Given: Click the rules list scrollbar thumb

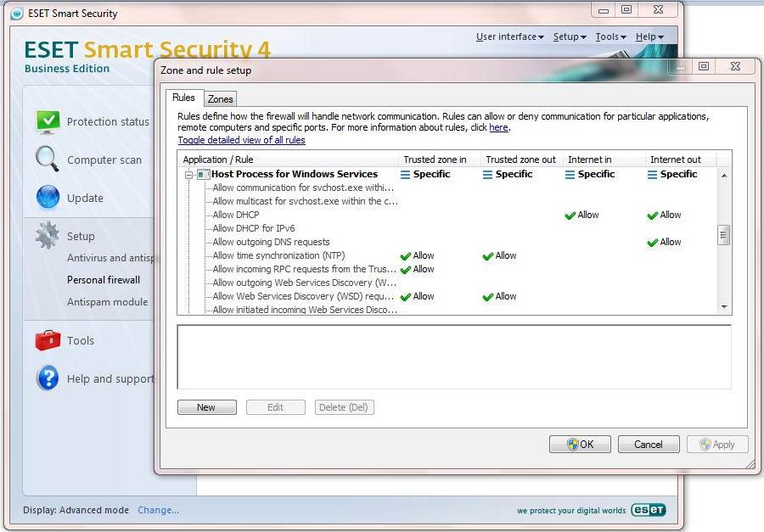Looking at the screenshot, I should pyautogui.click(x=724, y=235).
